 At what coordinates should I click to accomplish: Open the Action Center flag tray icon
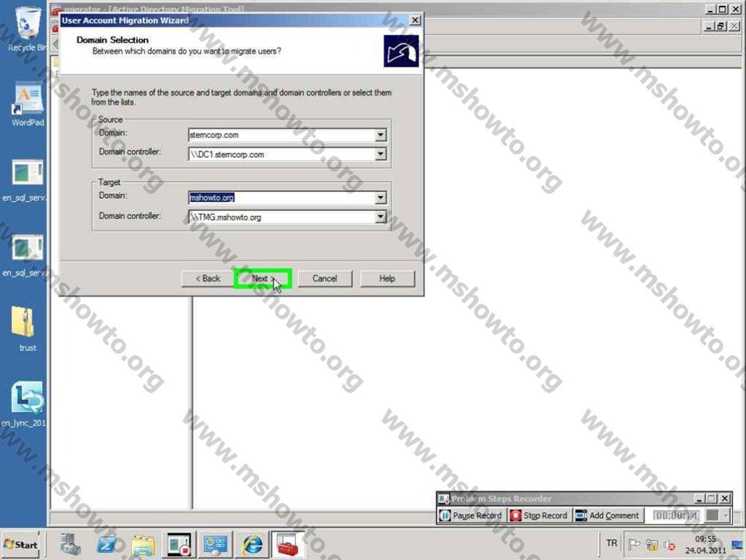pyautogui.click(x=634, y=545)
